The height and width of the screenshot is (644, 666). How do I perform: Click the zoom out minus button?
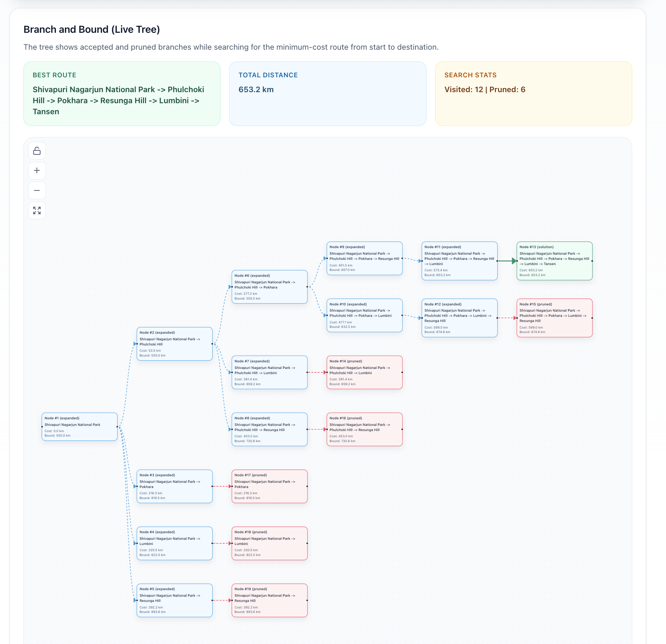click(37, 191)
